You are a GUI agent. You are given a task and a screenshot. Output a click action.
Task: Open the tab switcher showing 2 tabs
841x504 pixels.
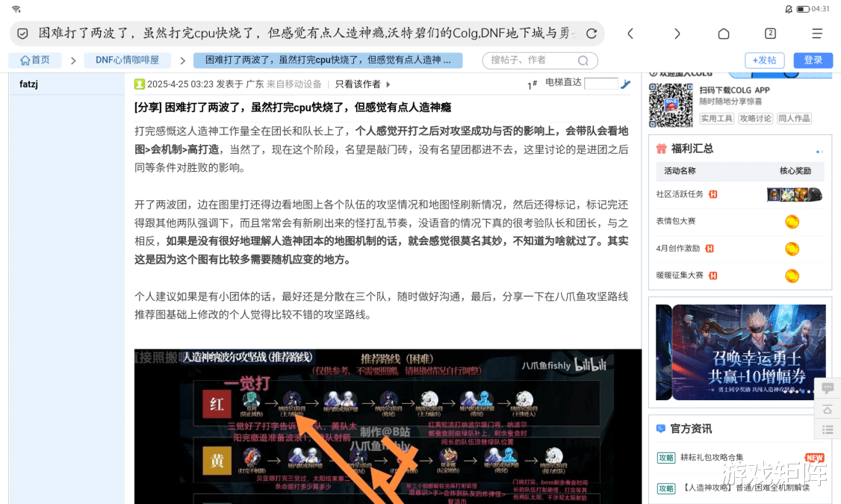[770, 34]
